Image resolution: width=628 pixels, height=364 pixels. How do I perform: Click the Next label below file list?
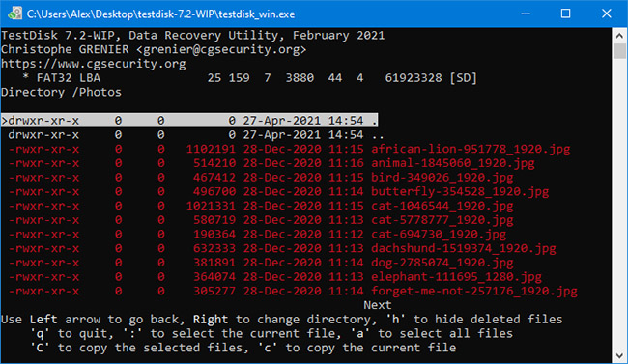378,305
